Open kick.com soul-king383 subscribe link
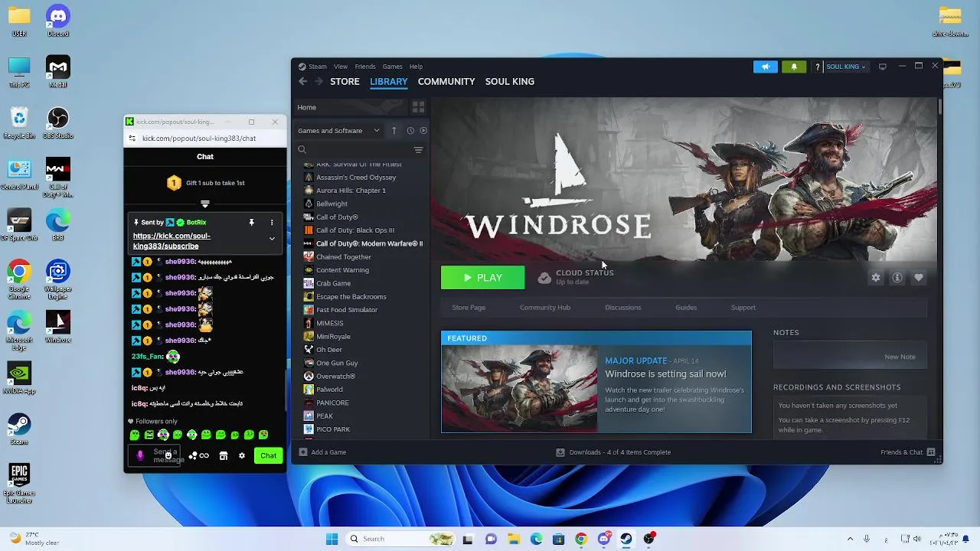 coord(171,241)
